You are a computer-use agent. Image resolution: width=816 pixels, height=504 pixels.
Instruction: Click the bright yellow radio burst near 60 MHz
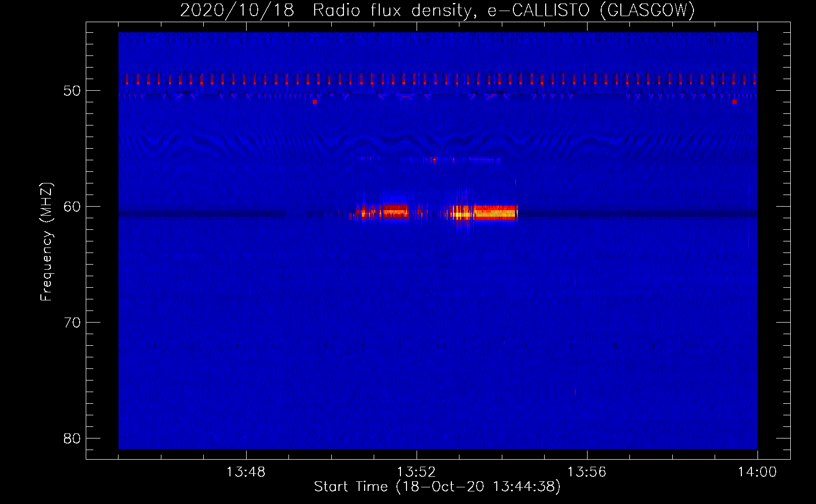click(495, 213)
